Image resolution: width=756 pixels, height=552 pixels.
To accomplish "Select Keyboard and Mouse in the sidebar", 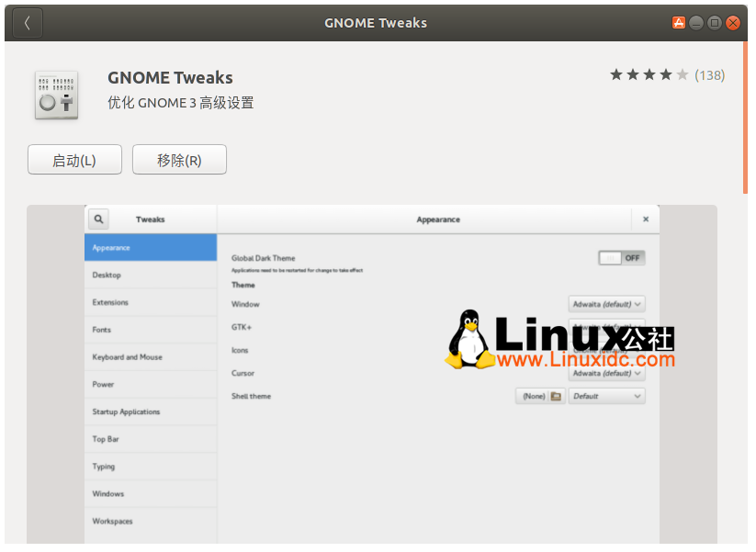I will point(151,357).
